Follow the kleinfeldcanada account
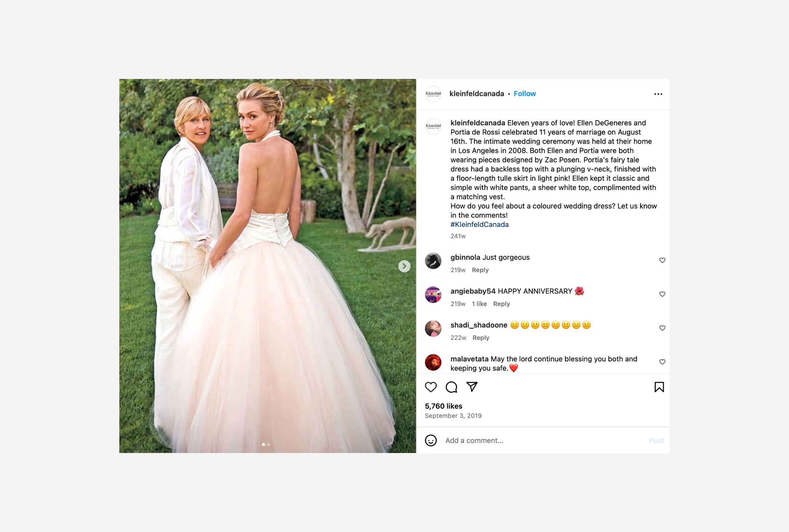Image resolution: width=789 pixels, height=532 pixels. 524,94
